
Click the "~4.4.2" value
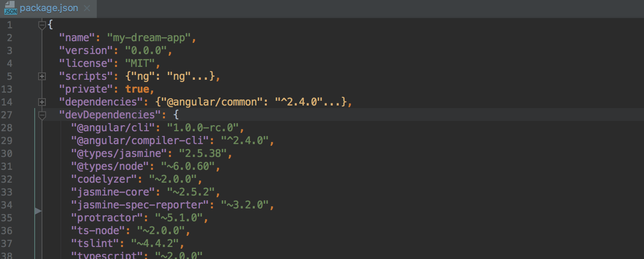[x=155, y=244]
